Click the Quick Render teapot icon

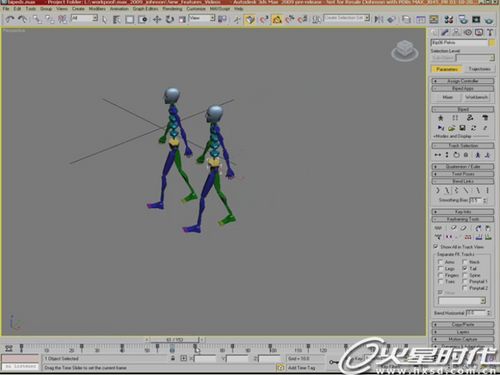(489, 19)
